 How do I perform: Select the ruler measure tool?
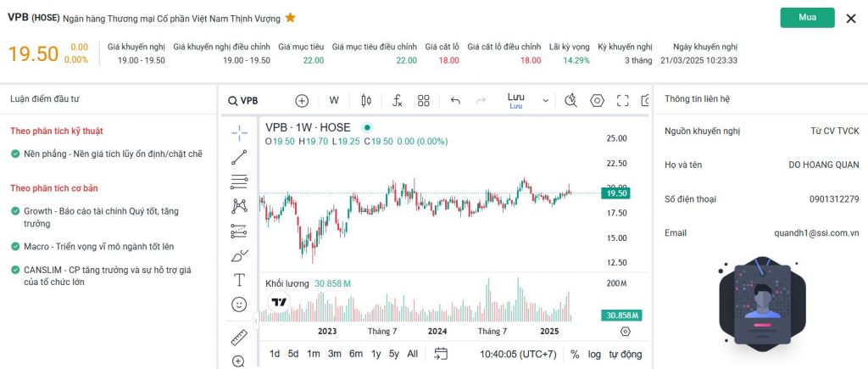pos(239,338)
